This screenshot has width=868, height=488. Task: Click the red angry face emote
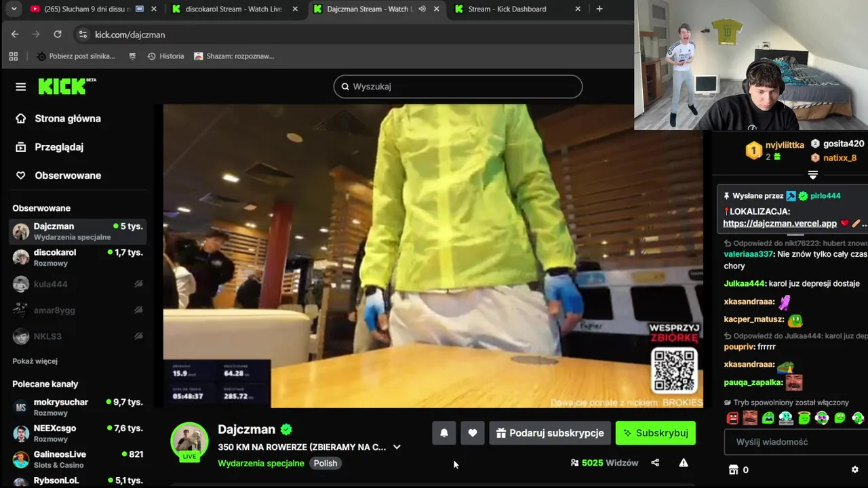coord(732,418)
